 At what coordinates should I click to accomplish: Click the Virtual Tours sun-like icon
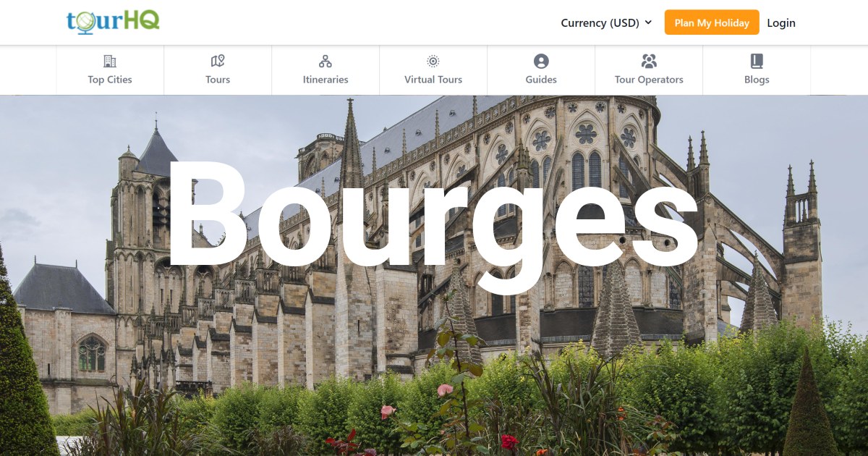(433, 61)
